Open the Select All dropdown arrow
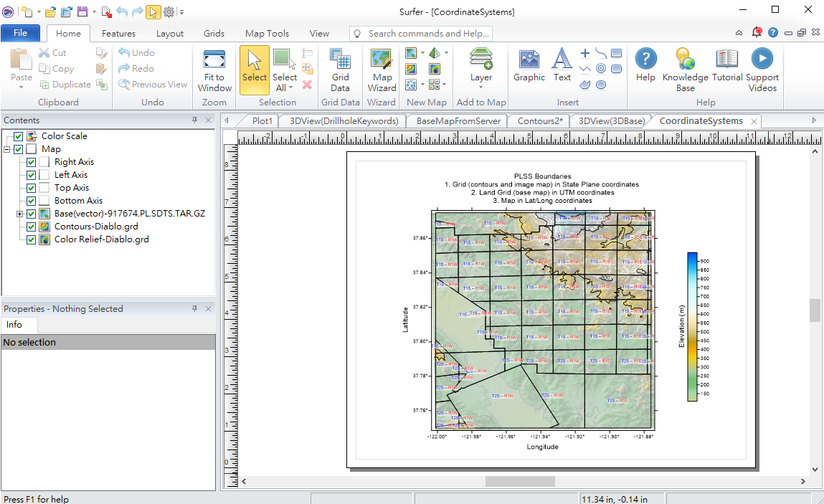The image size is (824, 504). coord(290,88)
